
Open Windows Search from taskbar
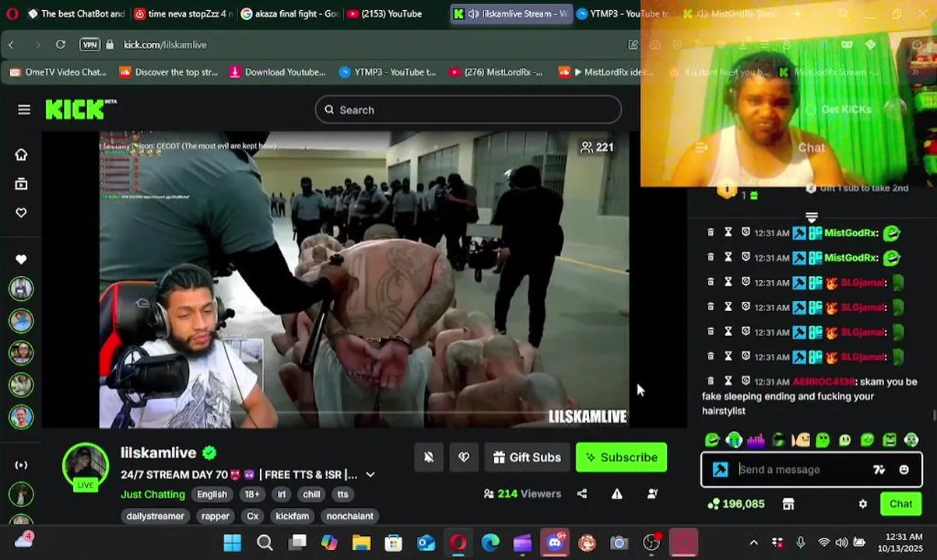(265, 542)
